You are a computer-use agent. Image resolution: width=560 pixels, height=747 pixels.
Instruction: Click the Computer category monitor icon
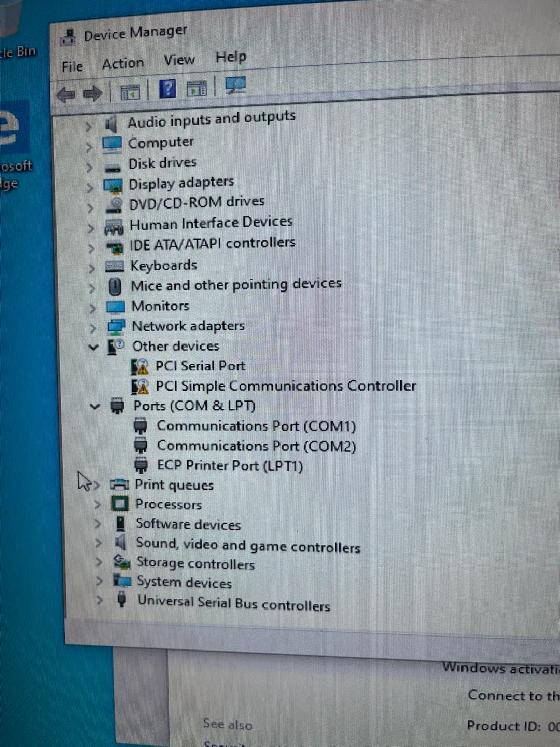tap(112, 144)
